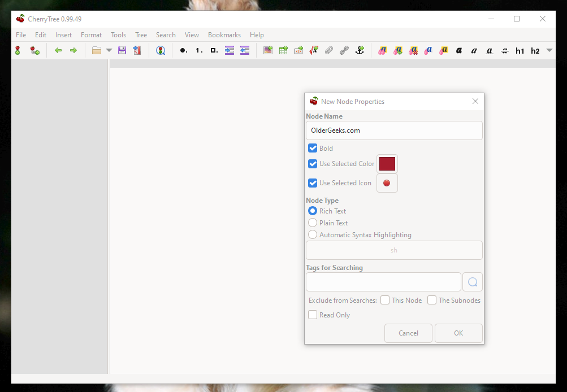The image size is (567, 392).
Task: Enable the Read Only checkbox
Action: coord(313,315)
